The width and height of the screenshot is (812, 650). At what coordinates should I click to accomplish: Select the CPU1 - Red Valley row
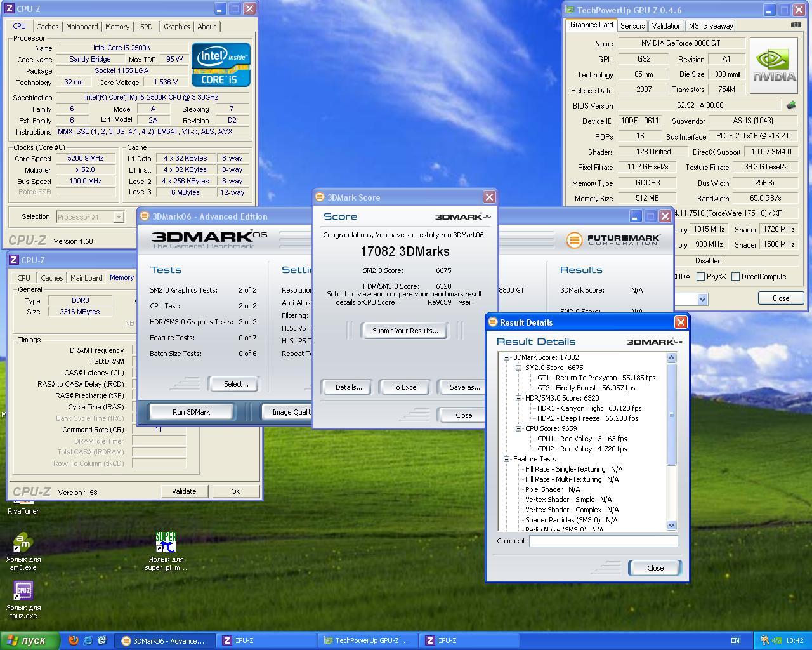582,439
